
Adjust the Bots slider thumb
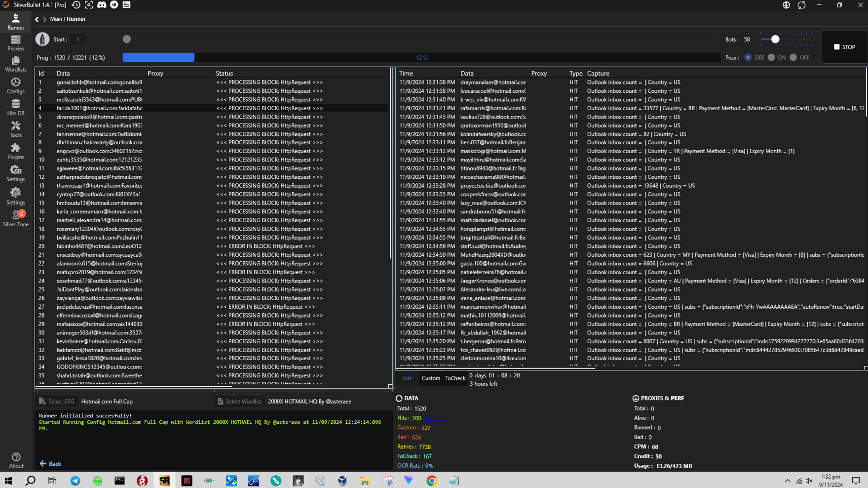(775, 39)
